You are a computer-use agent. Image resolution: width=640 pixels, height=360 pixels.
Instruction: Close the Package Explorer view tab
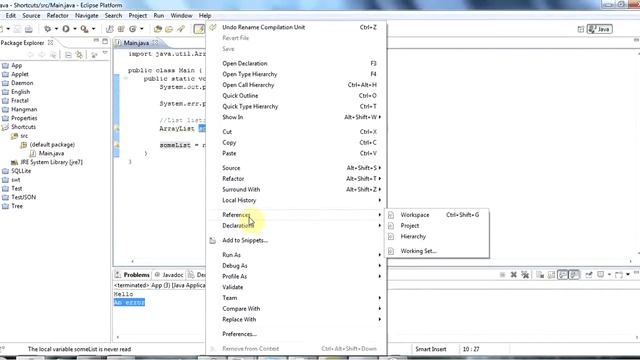[50, 42]
